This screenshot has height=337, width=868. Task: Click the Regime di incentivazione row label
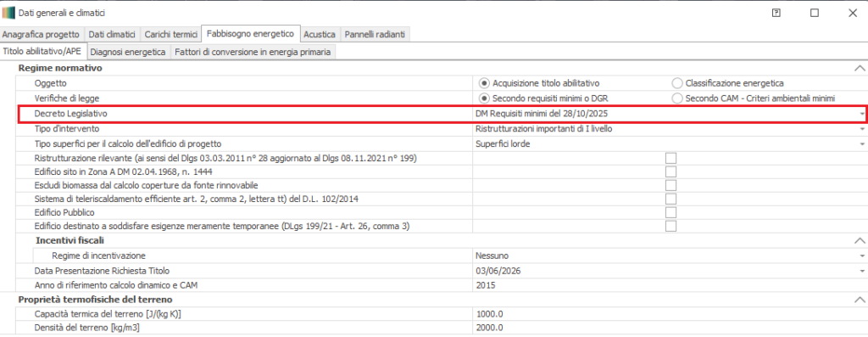(x=98, y=256)
